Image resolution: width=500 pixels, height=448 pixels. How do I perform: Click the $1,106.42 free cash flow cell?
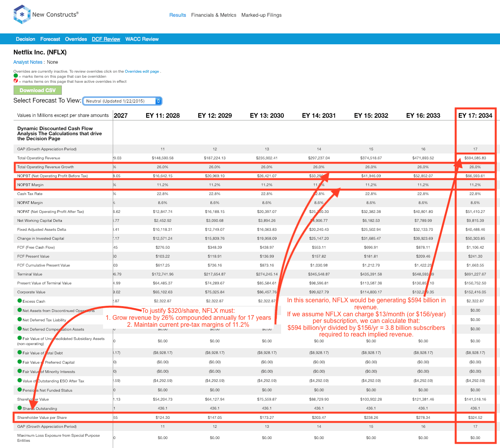[475, 248]
